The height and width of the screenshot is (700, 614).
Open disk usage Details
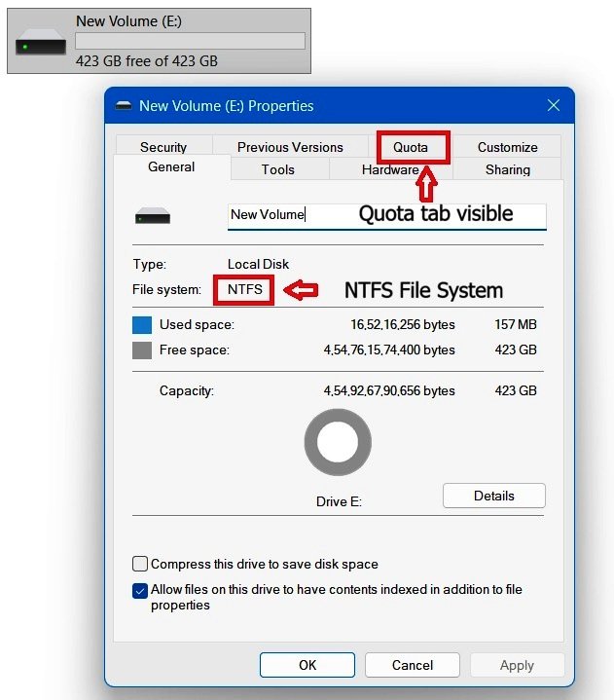click(x=494, y=496)
